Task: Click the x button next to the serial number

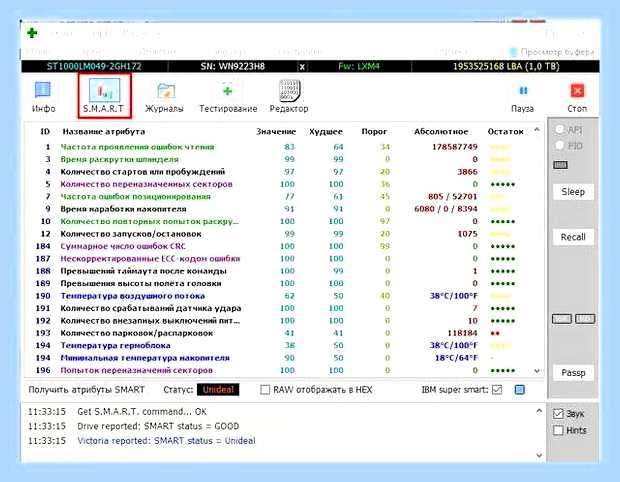Action: [x=302, y=66]
